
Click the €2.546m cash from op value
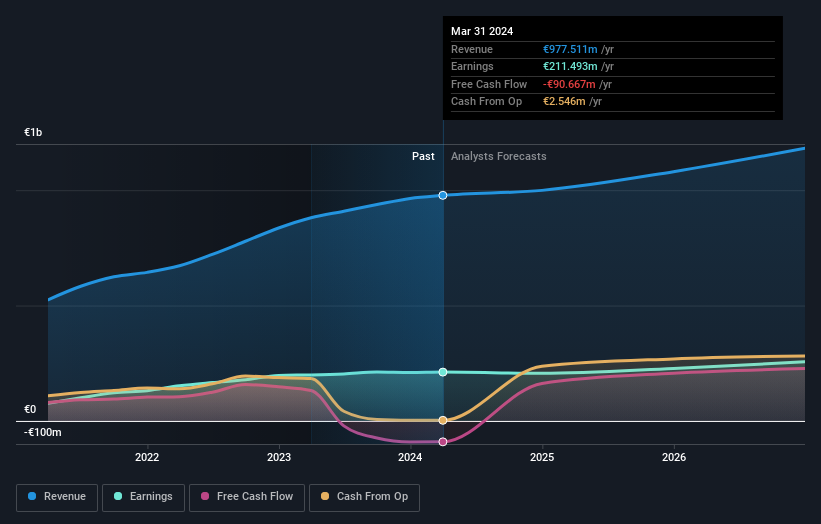(x=564, y=102)
